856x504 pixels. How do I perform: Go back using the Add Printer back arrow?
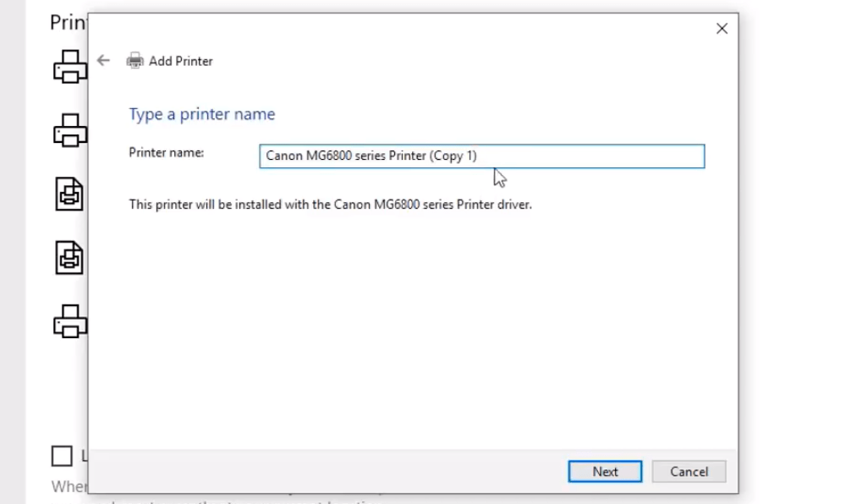click(103, 61)
